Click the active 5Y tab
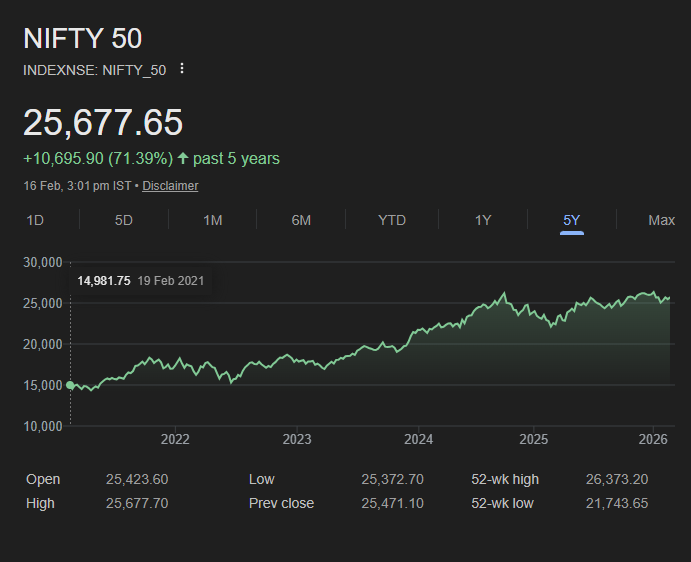This screenshot has height=562, width=691. tap(571, 220)
